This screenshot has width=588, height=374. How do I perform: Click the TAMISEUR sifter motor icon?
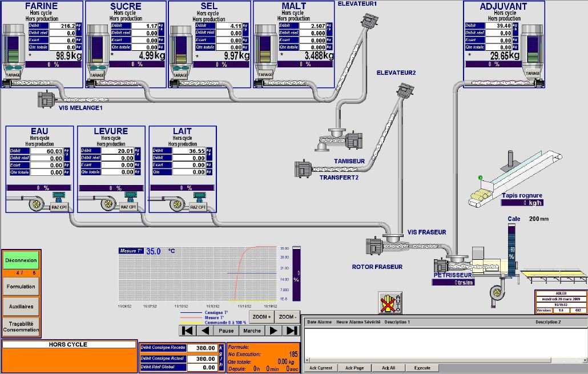(354, 140)
